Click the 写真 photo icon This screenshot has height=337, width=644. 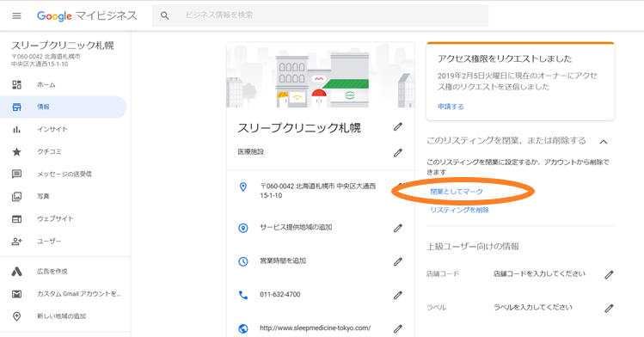[17, 197]
